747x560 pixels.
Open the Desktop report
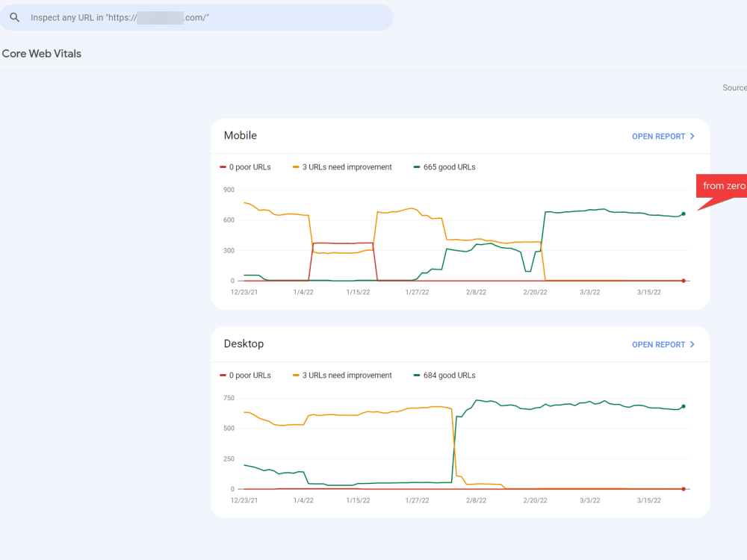[x=658, y=344]
